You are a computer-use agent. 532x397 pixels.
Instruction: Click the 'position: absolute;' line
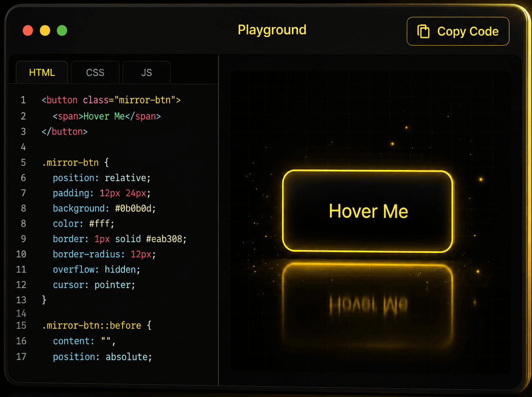point(102,357)
